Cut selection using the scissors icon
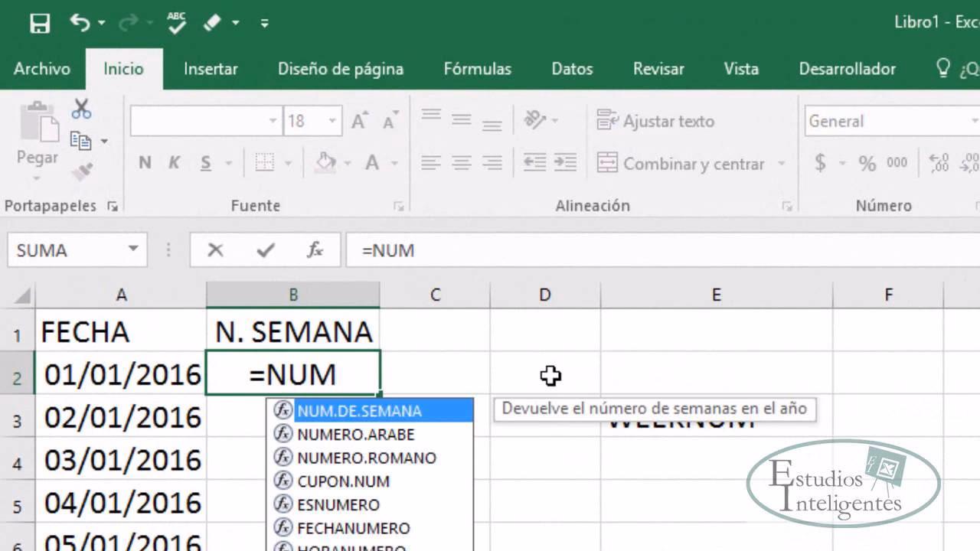Image resolution: width=980 pixels, height=551 pixels. pos(83,108)
